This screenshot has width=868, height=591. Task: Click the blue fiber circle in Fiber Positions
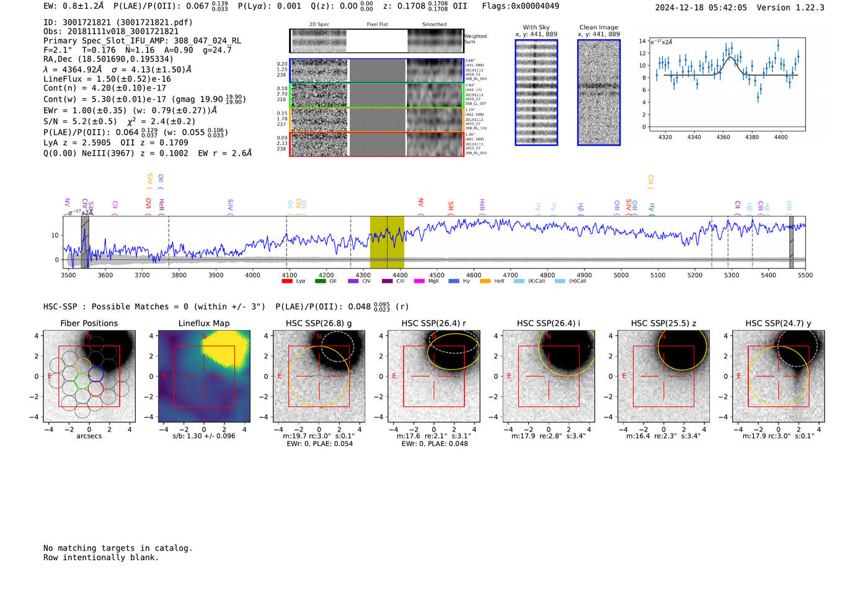95,375
